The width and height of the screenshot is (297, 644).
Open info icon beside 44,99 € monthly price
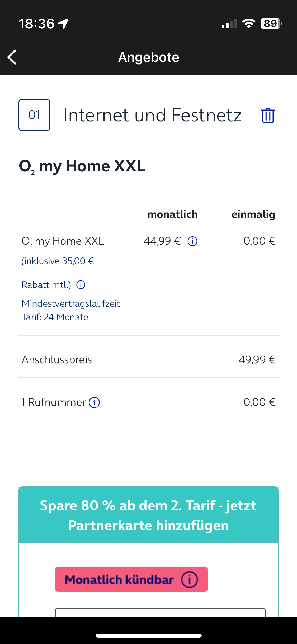click(192, 241)
